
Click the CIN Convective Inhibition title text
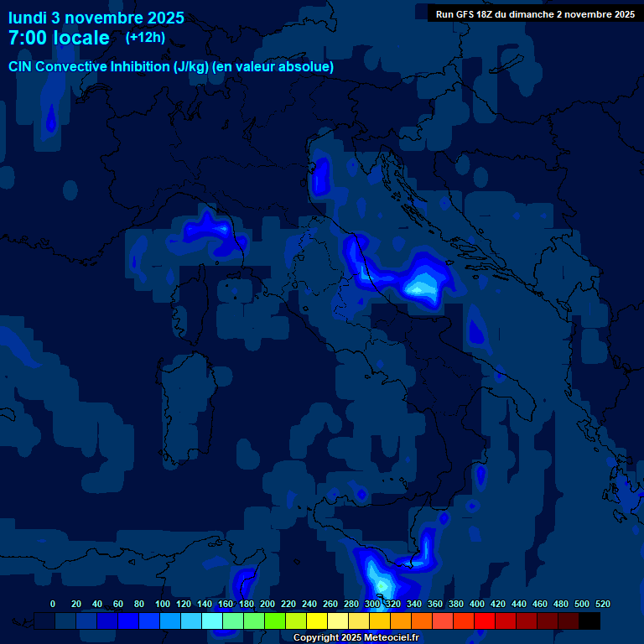tap(171, 66)
